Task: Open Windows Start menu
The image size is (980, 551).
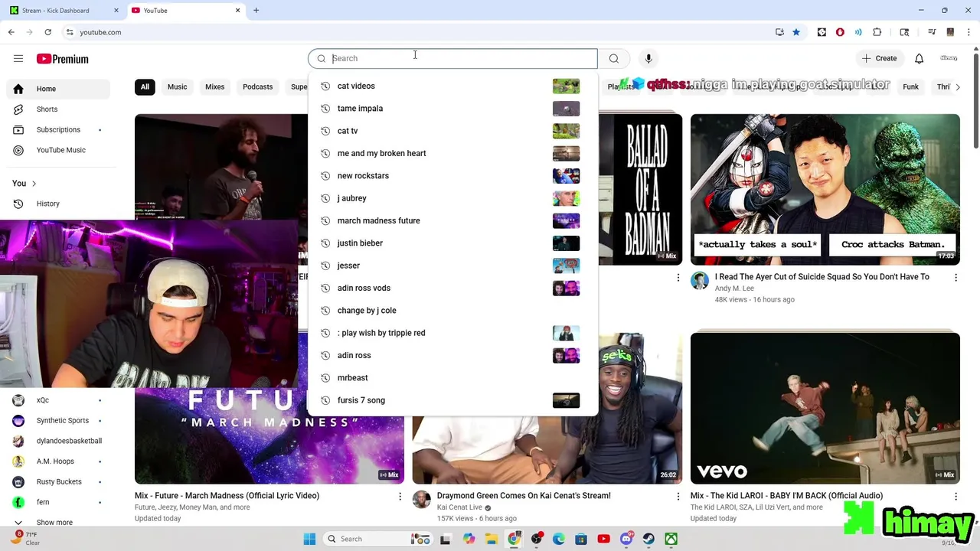Action: [x=309, y=539]
